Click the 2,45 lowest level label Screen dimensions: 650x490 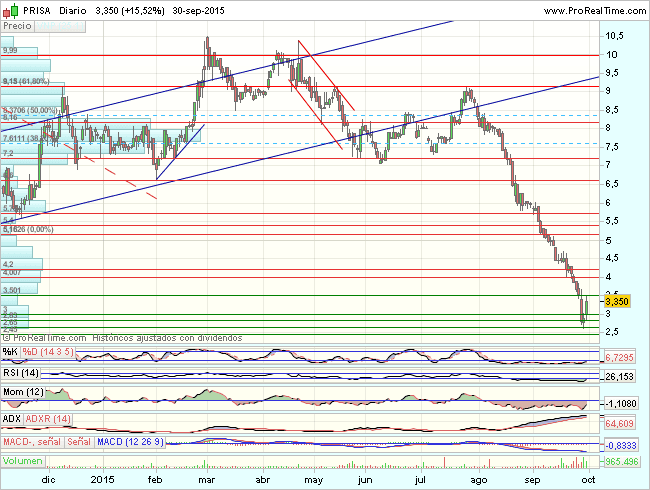coord(10,330)
